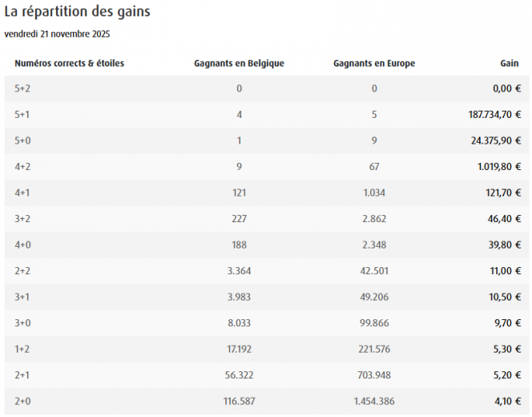Click the 24.375,90 € gain amount

498,140
